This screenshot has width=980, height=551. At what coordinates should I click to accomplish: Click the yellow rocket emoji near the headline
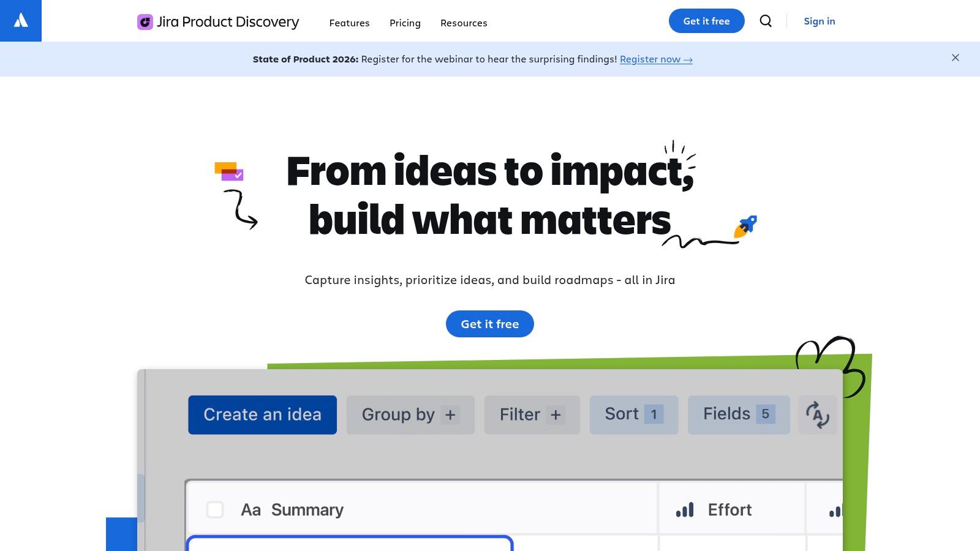(745, 227)
